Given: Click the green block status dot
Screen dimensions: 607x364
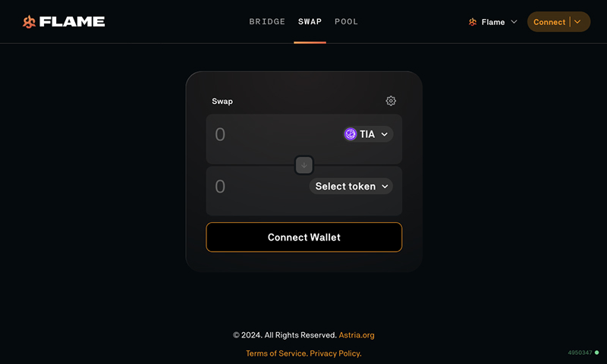Looking at the screenshot, I should [x=596, y=353].
